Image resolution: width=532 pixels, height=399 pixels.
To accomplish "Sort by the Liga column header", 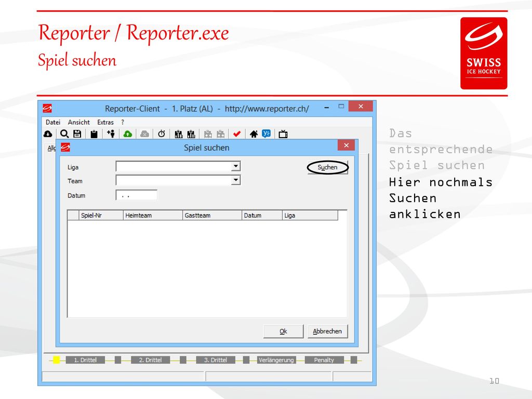I will tap(310, 215).
